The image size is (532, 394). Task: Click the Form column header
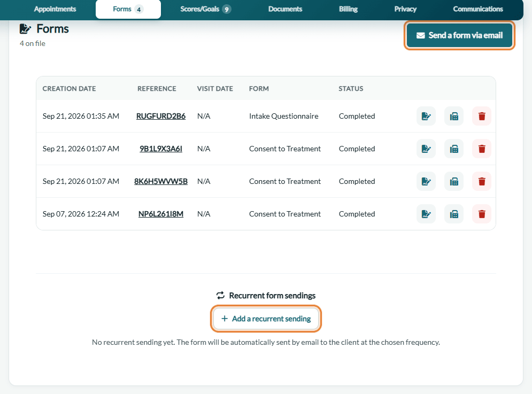tap(259, 89)
